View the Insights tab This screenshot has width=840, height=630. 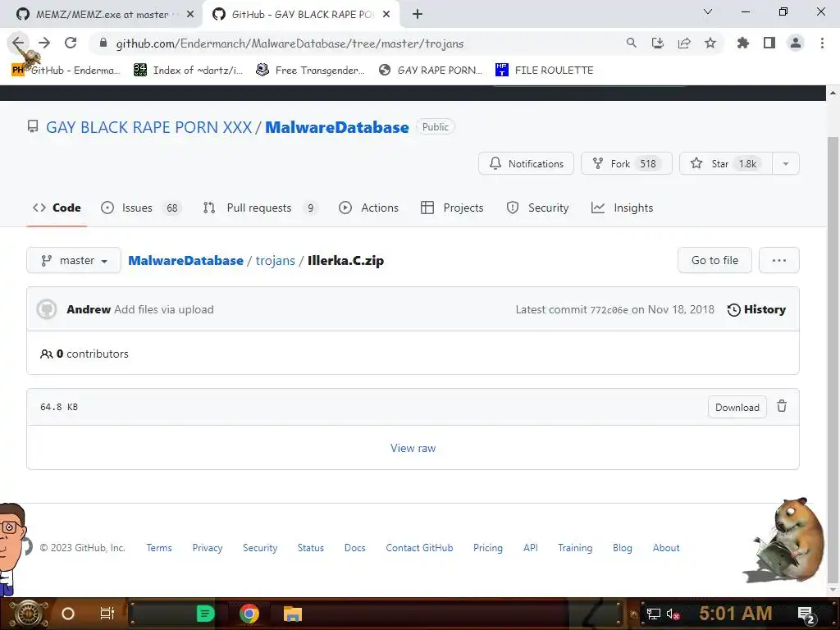click(622, 208)
